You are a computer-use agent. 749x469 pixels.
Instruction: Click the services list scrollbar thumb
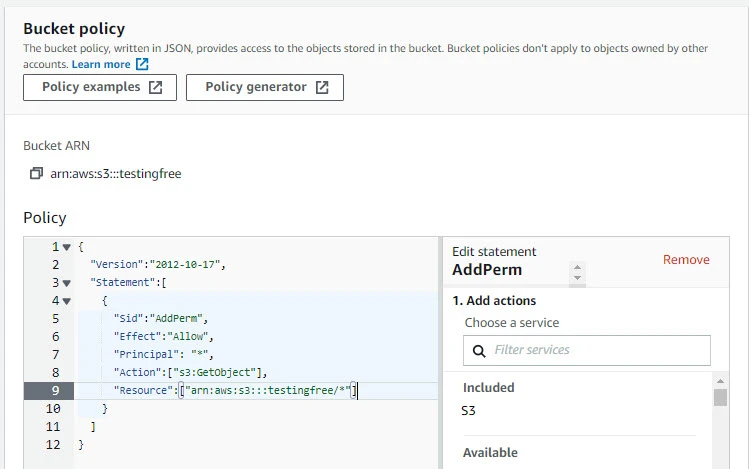click(x=720, y=397)
